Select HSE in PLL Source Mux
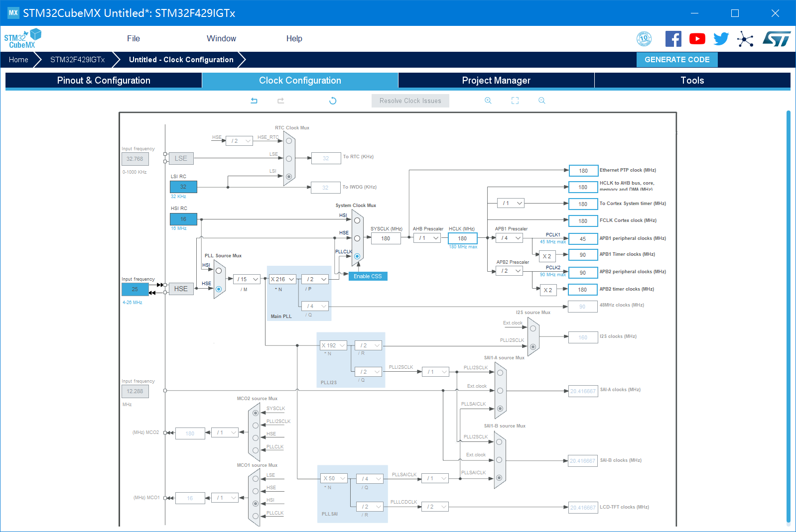 (x=219, y=289)
